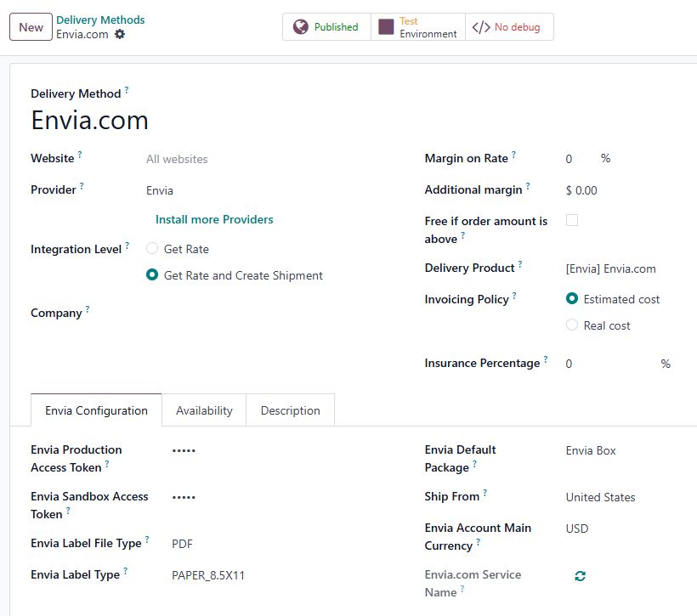Go to Delivery Methods breadcrumb link
Image resolution: width=697 pixels, height=616 pixels.
point(100,20)
